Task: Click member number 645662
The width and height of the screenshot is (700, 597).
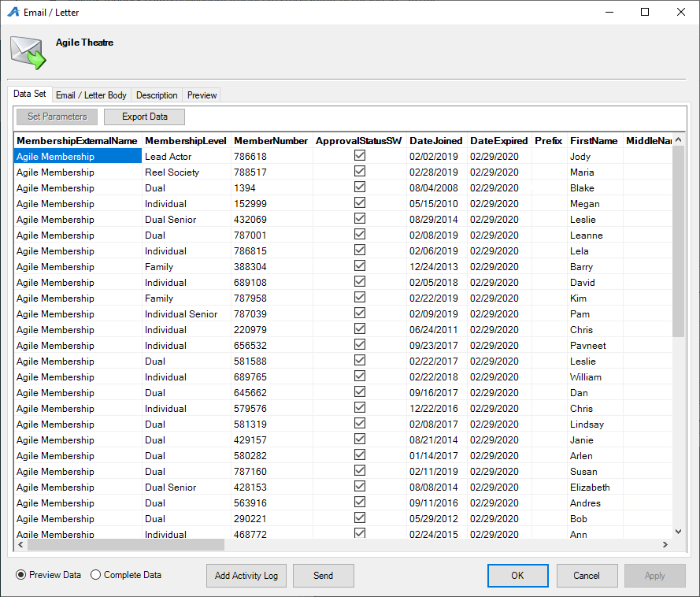Action: (272, 392)
